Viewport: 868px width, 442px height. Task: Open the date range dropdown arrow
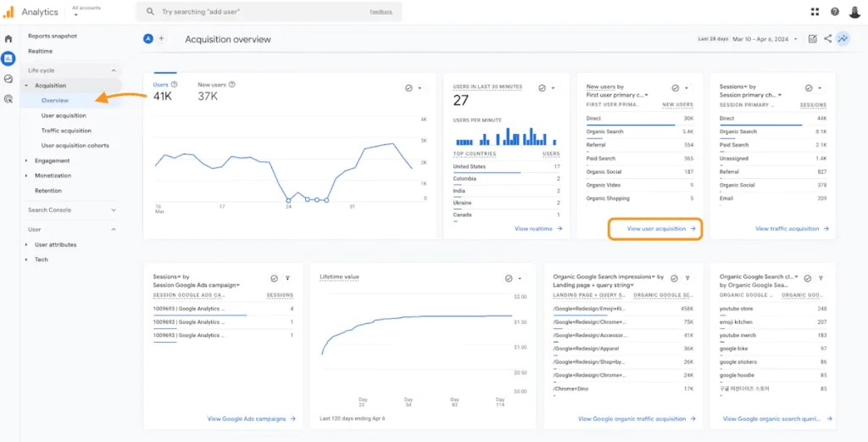click(x=795, y=39)
